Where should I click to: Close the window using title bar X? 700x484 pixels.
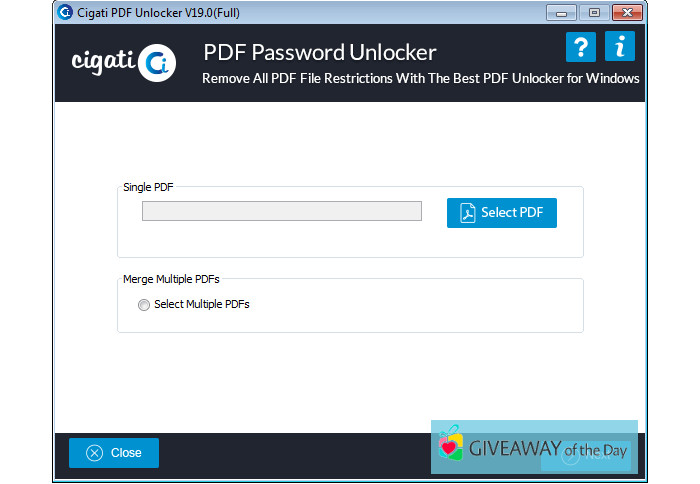(625, 12)
